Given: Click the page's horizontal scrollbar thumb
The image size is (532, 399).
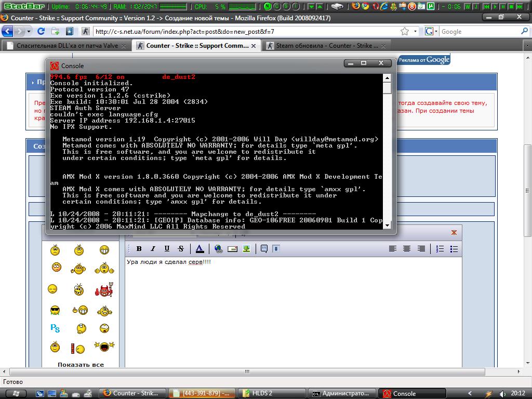Looking at the screenshot, I should [247, 371].
